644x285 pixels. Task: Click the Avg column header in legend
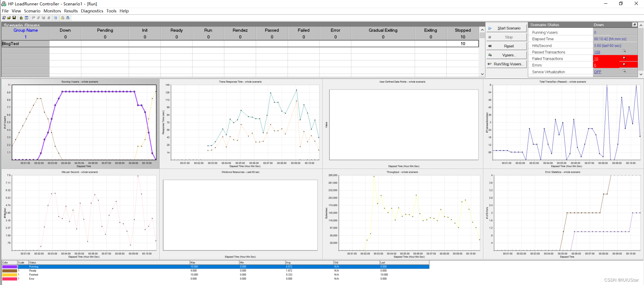309,262
